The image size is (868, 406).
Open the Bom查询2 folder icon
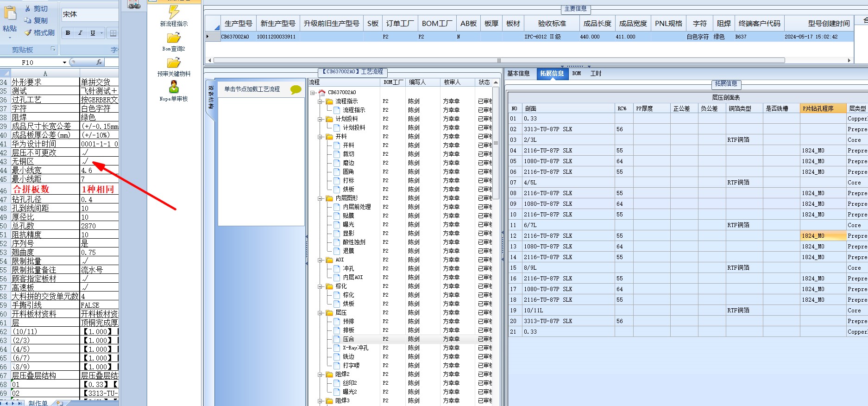[x=174, y=38]
